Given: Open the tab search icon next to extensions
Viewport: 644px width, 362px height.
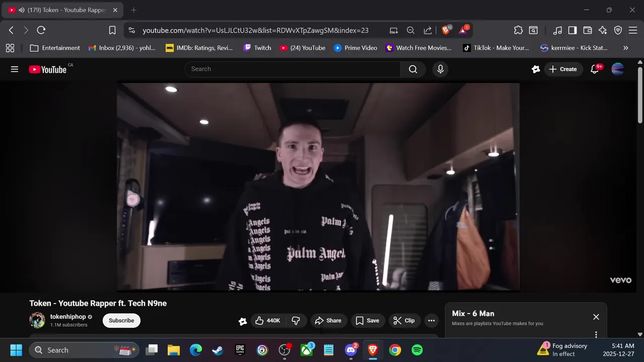Looking at the screenshot, I should click(x=533, y=30).
